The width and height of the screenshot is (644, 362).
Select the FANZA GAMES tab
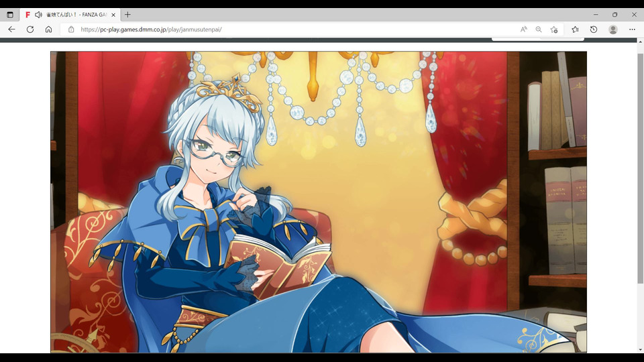pos(70,15)
